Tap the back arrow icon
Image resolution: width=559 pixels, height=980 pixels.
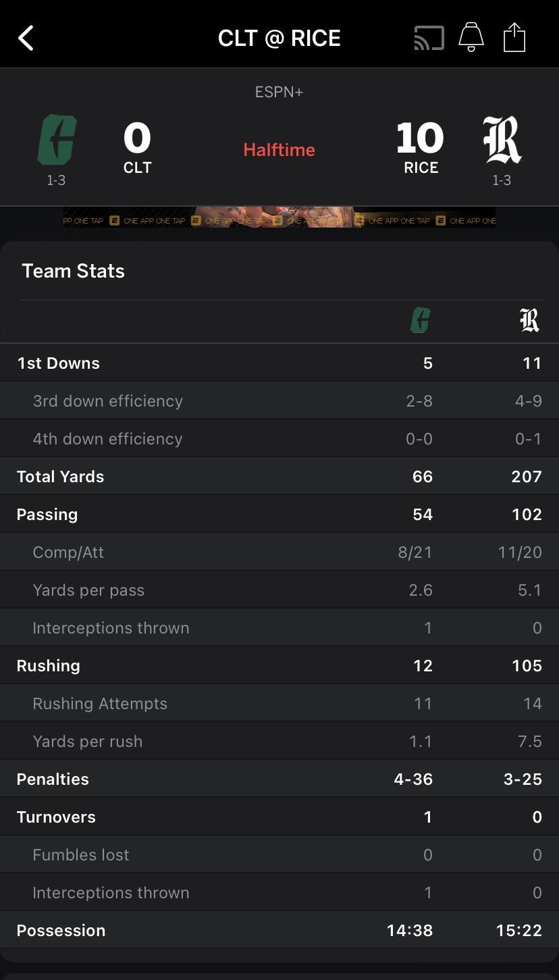(x=26, y=38)
